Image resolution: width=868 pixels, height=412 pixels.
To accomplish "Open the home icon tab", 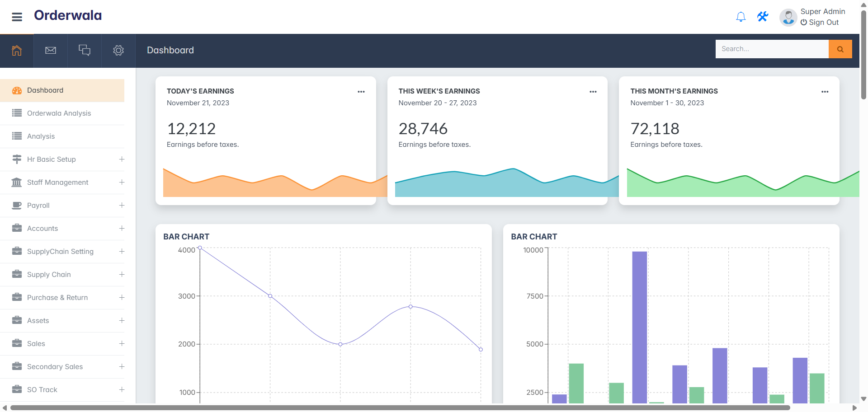I will click(17, 51).
